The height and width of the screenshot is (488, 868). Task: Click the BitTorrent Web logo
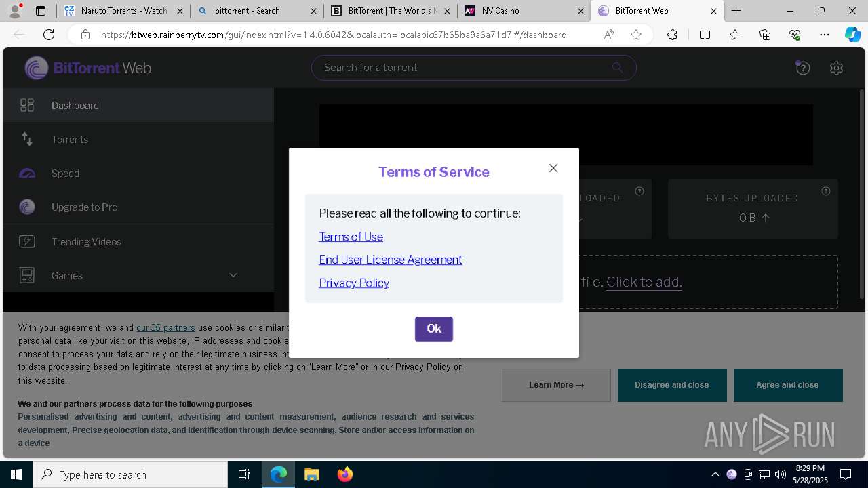pos(88,68)
